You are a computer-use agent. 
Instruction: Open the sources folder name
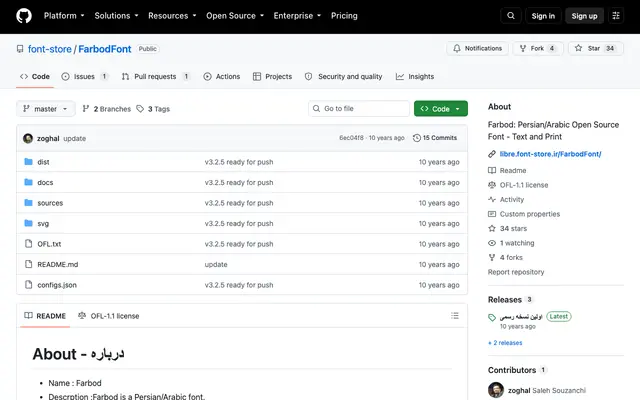coord(50,203)
